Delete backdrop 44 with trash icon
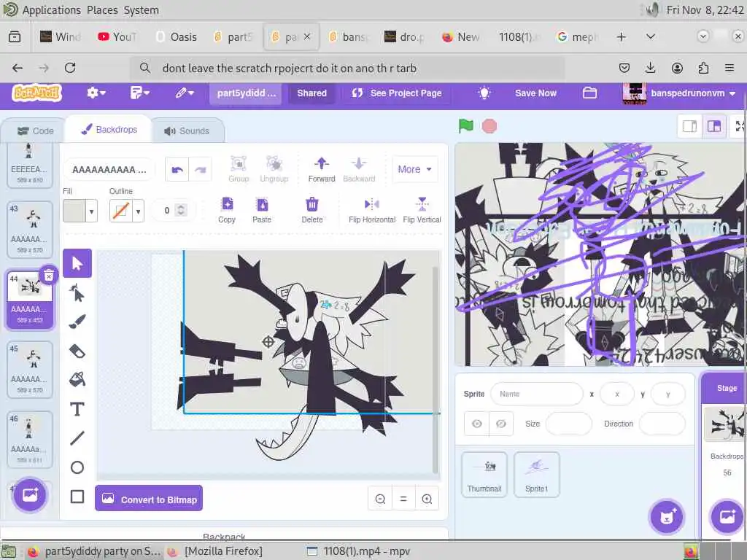747x560 pixels. [x=49, y=275]
